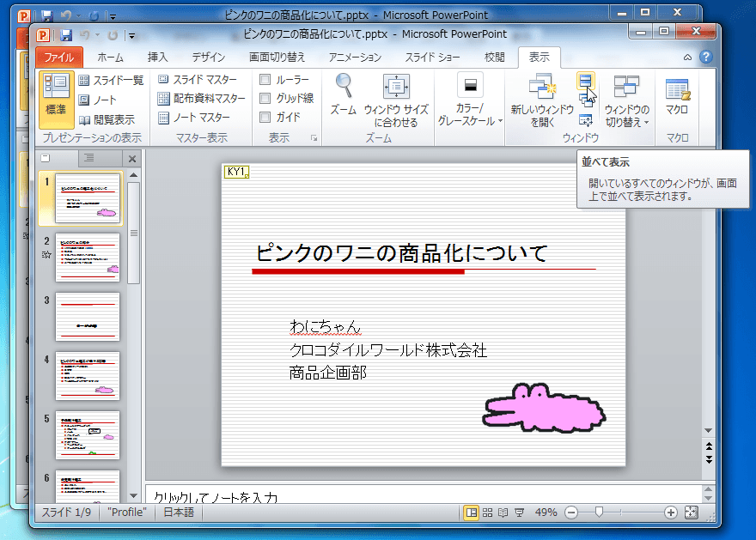Click the pink crocodile image on slide

[x=544, y=408]
